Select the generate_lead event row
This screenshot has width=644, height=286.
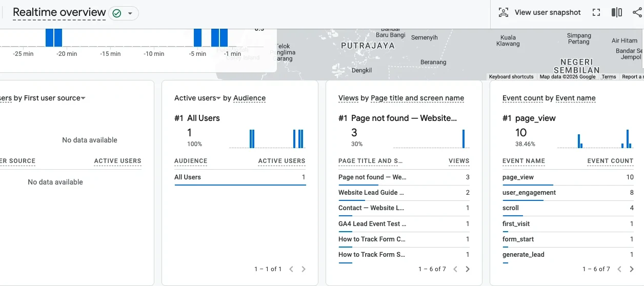(x=568, y=255)
